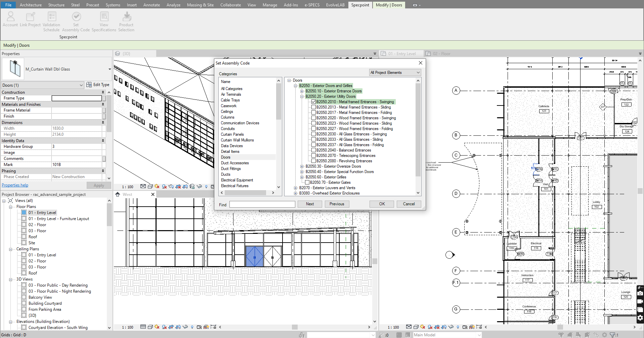The image size is (644, 338).
Task: Click Reveal Hidden Elements lightbulb on view bar
Action: coord(192,327)
